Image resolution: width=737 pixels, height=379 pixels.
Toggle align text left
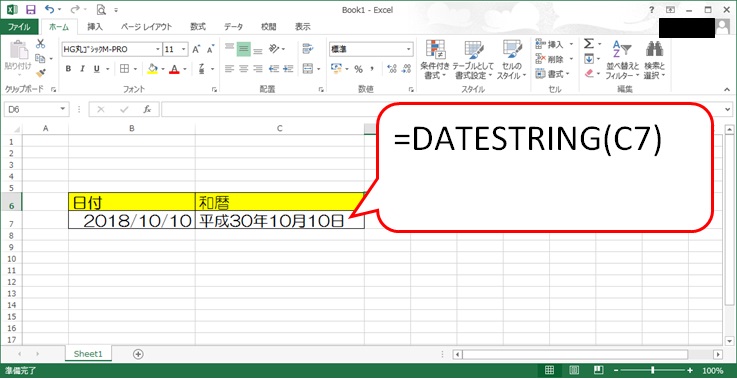(229, 69)
